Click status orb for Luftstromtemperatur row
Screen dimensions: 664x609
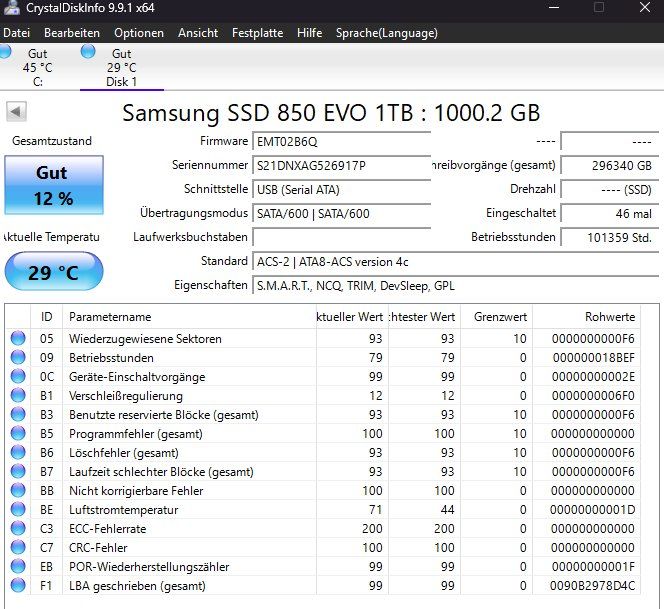point(18,509)
